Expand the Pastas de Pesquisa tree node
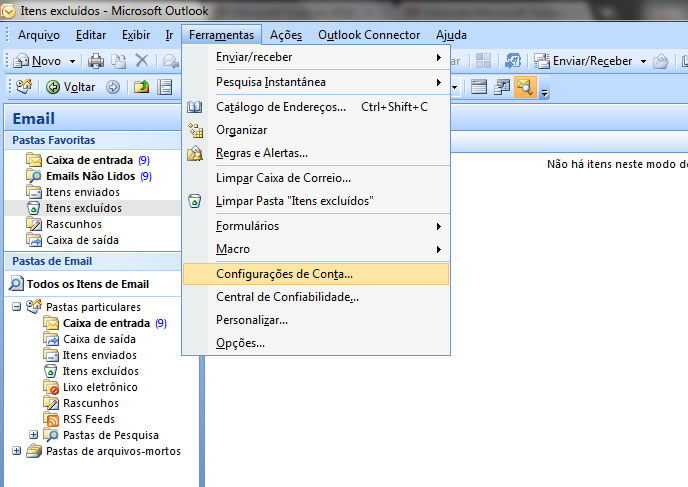Screen dimensions: 688x487 tap(34, 435)
